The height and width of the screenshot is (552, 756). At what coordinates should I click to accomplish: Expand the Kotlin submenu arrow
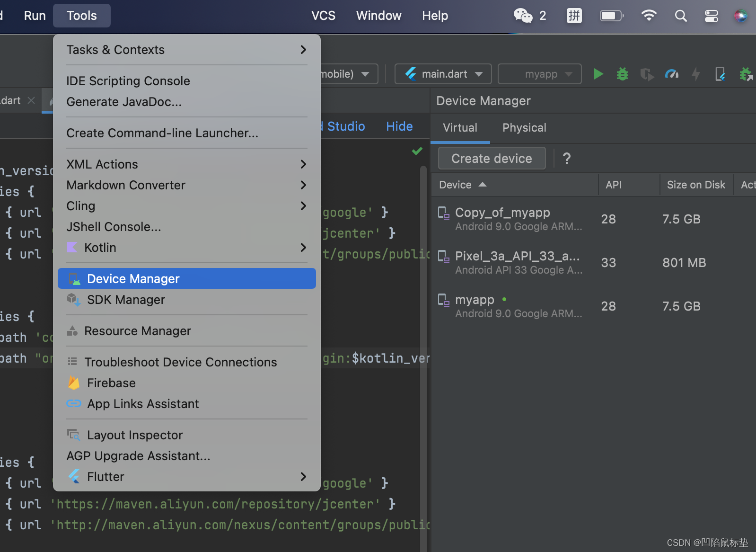(x=303, y=247)
